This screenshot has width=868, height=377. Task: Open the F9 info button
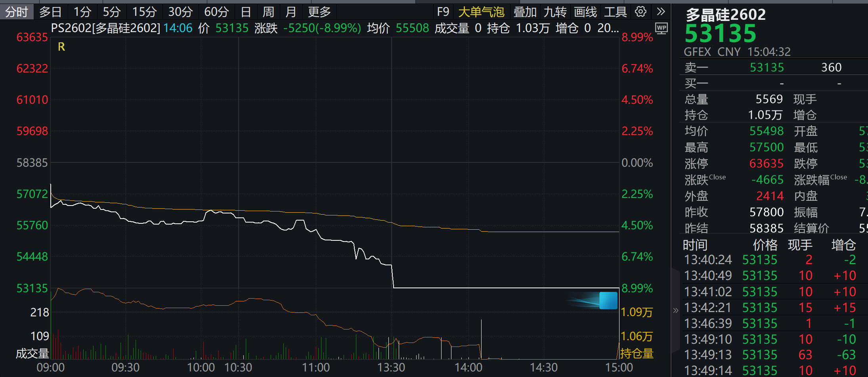(443, 12)
